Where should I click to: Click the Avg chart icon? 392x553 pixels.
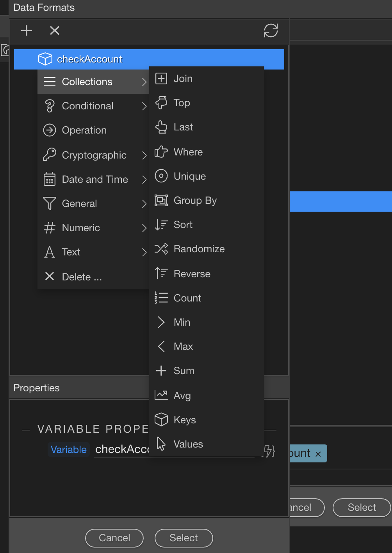[x=161, y=395]
